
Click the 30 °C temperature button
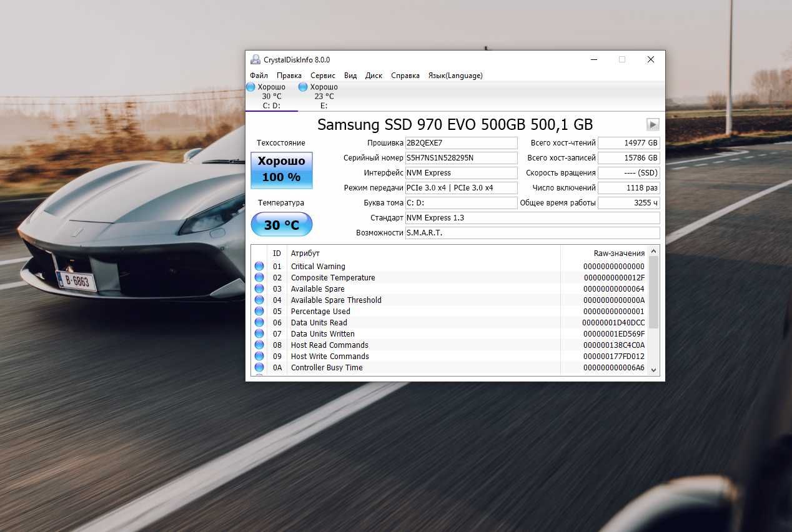[282, 225]
